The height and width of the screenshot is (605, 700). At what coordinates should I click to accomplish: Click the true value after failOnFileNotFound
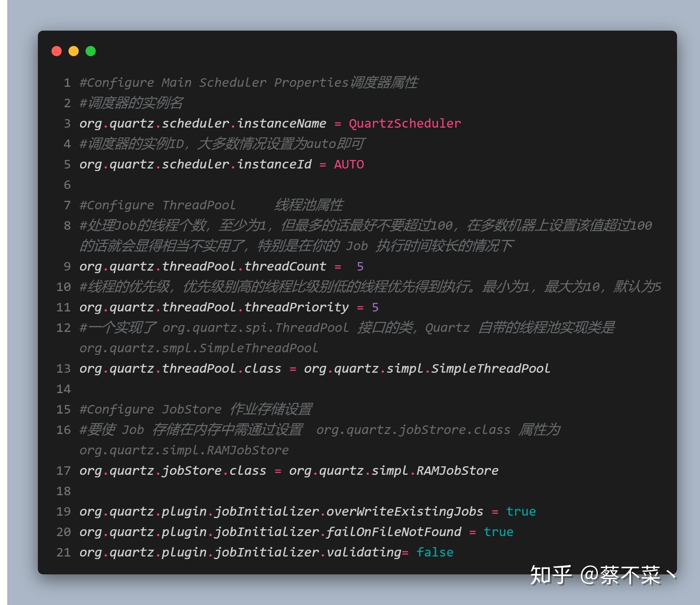tap(498, 532)
